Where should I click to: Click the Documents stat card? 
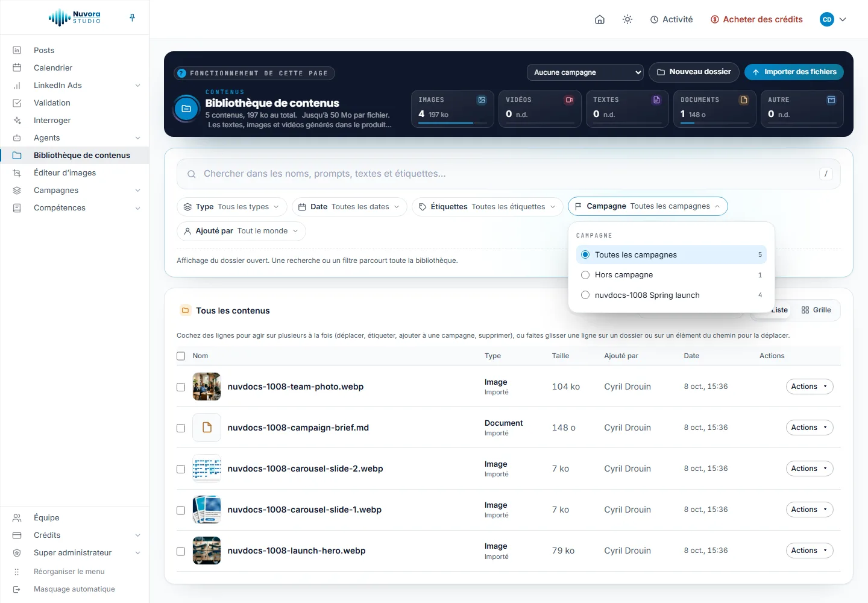click(x=715, y=109)
